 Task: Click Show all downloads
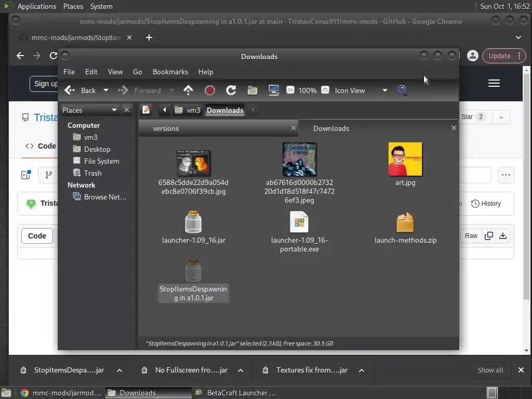pos(490,370)
